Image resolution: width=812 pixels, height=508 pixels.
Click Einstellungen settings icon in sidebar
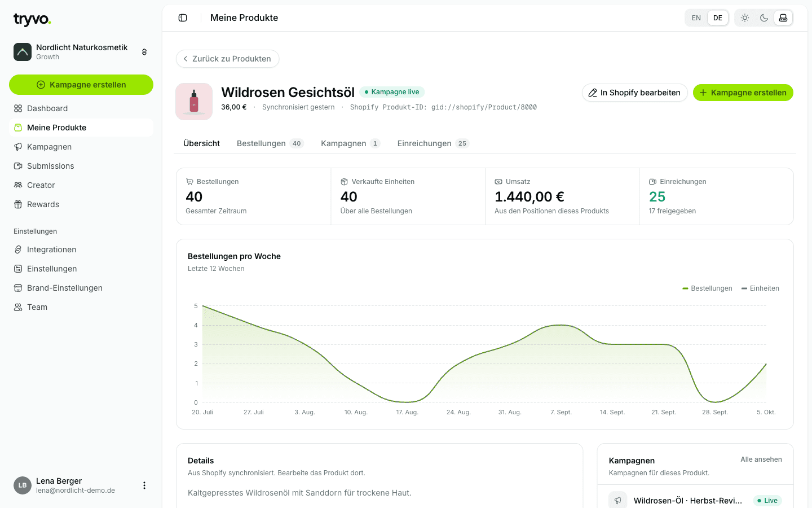coord(18,269)
